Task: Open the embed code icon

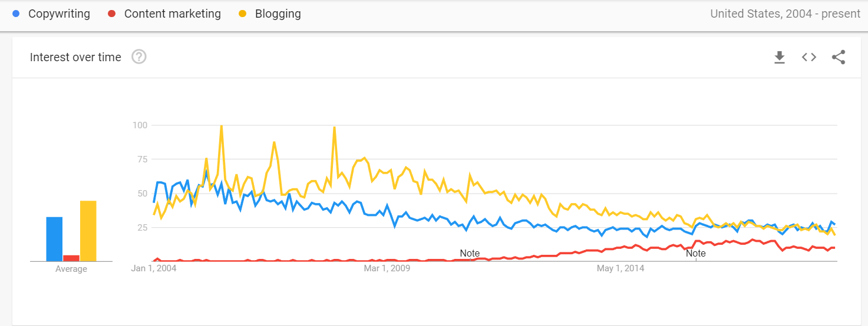Action: (809, 57)
